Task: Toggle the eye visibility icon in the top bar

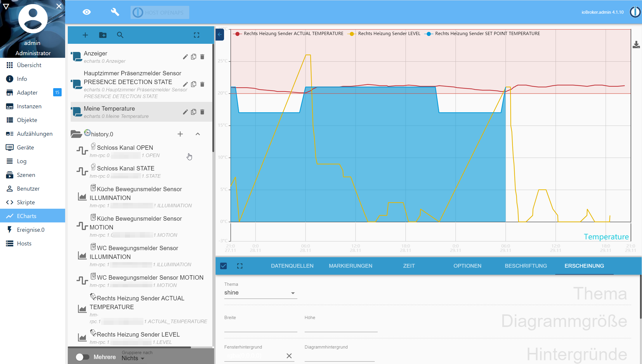Action: point(87,12)
